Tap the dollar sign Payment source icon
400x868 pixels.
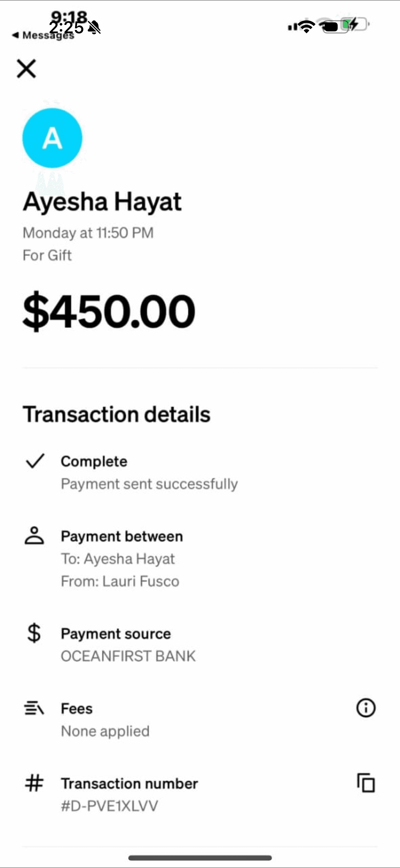point(34,633)
